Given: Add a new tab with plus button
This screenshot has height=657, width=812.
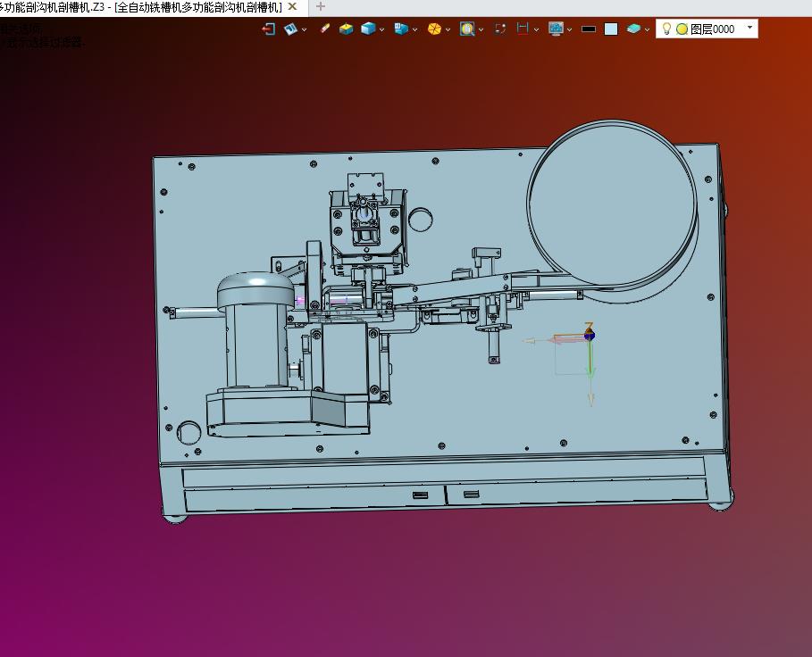Looking at the screenshot, I should tap(321, 7).
